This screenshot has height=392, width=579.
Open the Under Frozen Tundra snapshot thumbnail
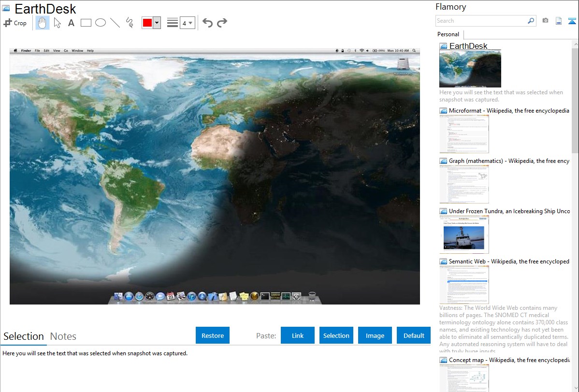click(x=464, y=234)
